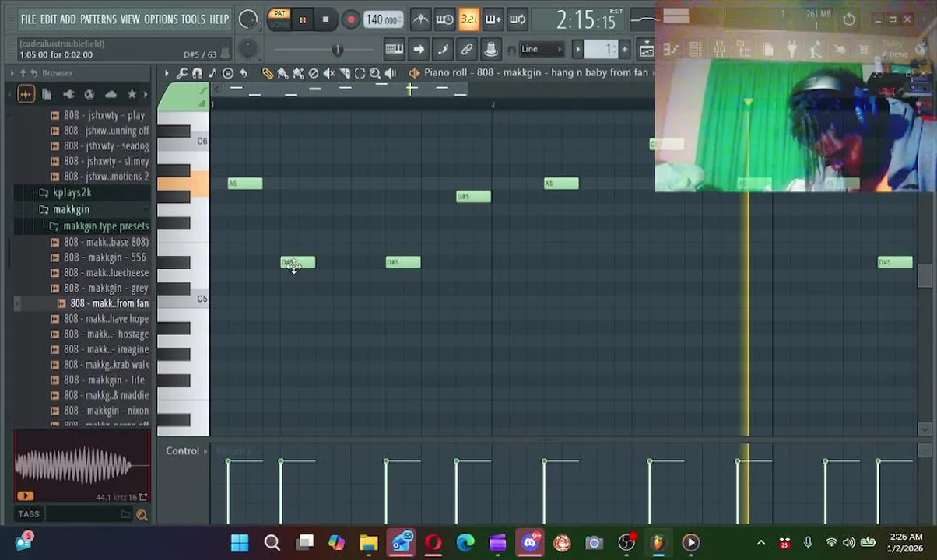Open the FILE menu
Image resolution: width=937 pixels, height=560 pixels.
coord(28,19)
